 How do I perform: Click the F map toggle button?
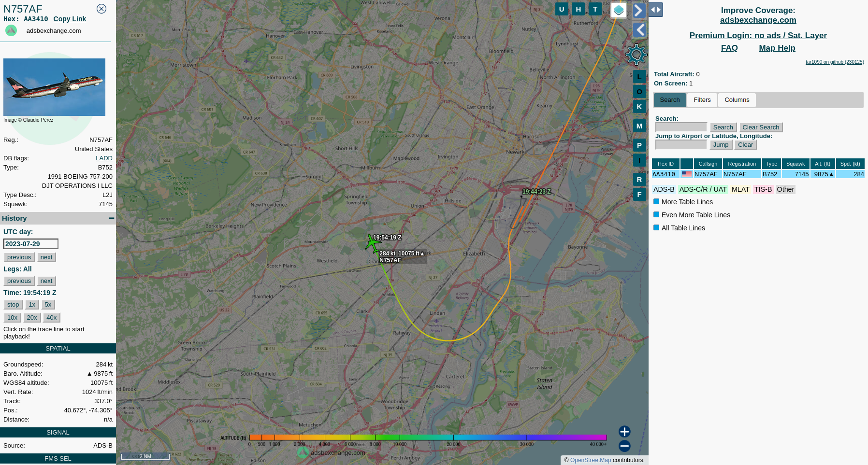click(x=639, y=195)
